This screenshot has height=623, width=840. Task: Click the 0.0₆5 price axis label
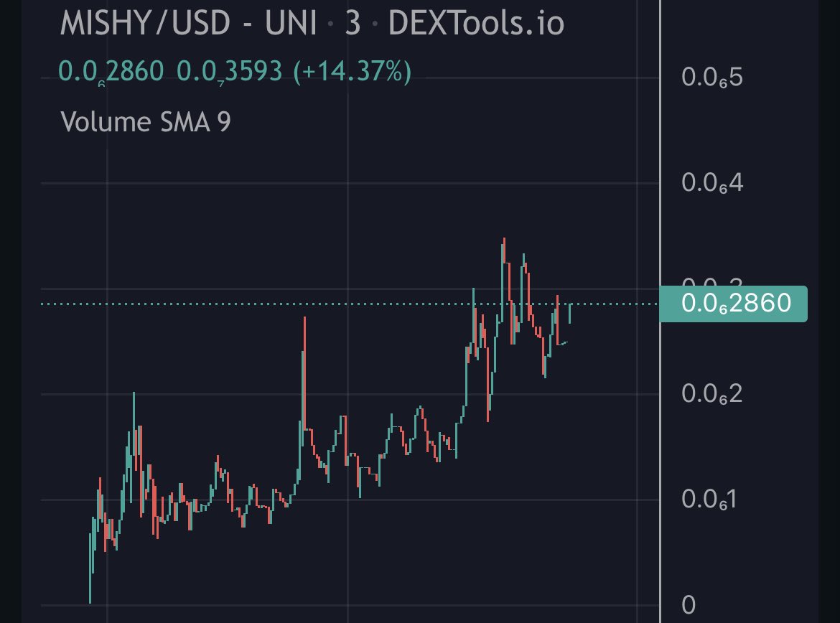coord(712,77)
